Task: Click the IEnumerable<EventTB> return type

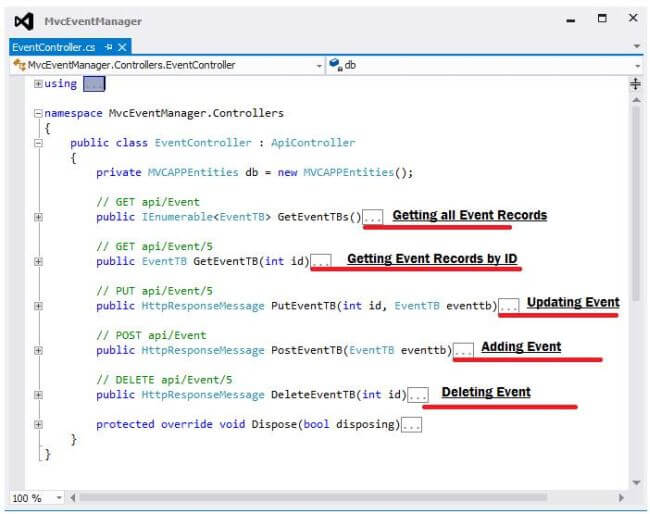Action: coord(206,217)
